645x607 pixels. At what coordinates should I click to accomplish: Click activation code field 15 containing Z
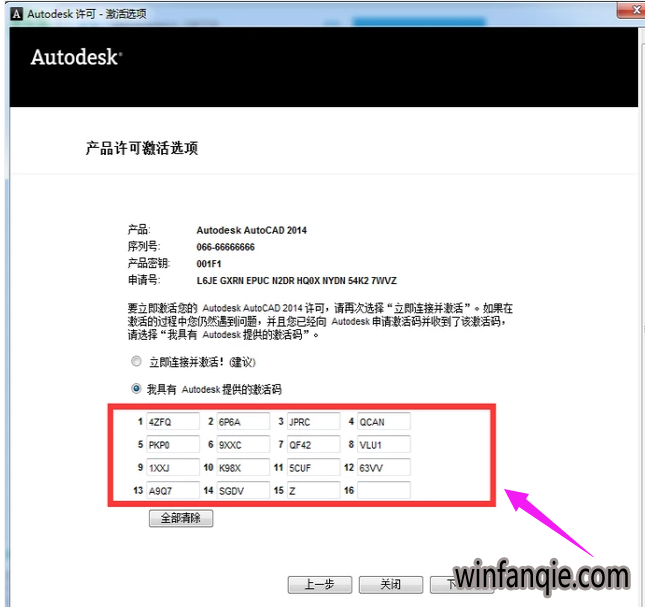313,490
